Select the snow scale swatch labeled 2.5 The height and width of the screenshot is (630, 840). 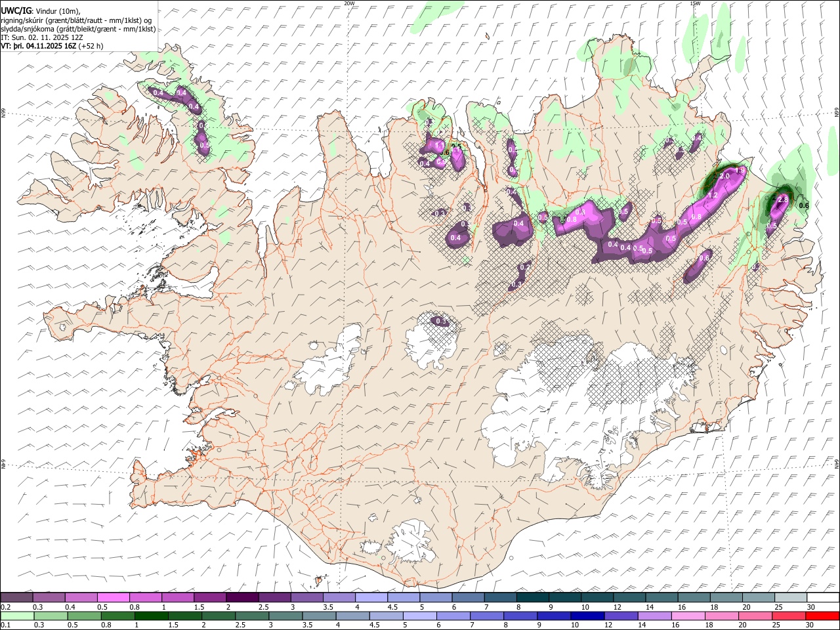[x=274, y=597]
